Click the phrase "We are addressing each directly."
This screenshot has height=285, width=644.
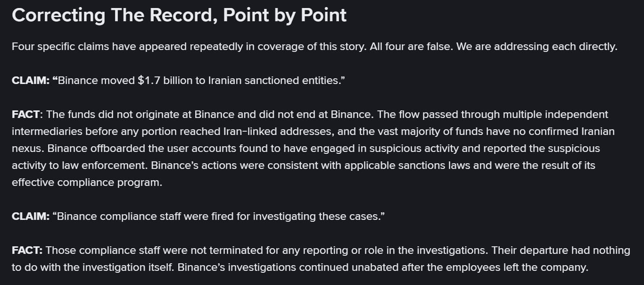(x=534, y=47)
